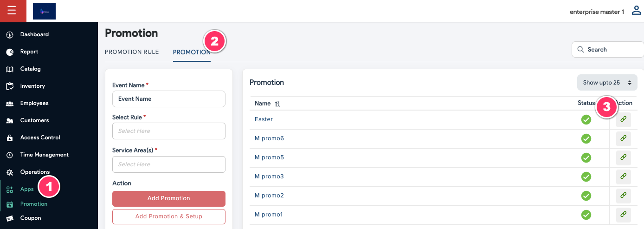The image size is (644, 229).
Task: Click the user profile icon
Action: pyautogui.click(x=637, y=11)
